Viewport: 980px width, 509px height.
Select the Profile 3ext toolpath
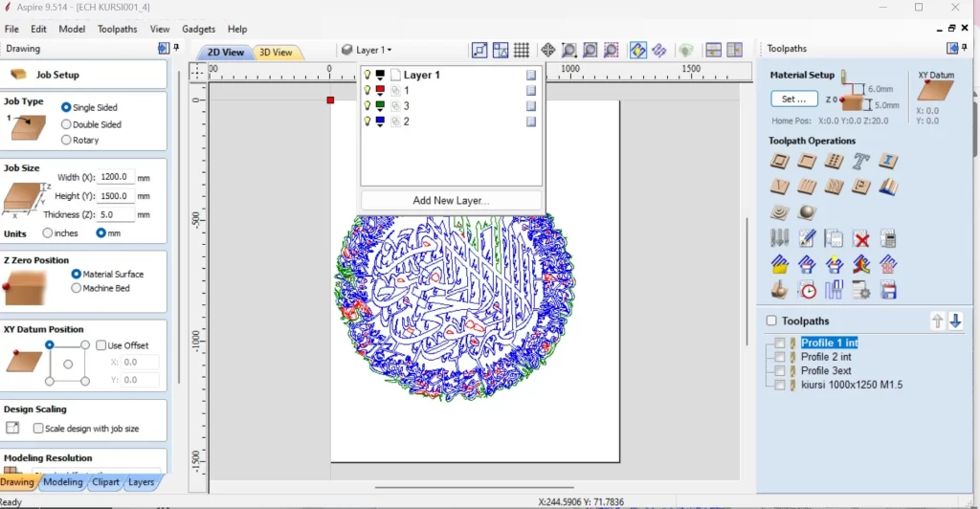(x=826, y=370)
